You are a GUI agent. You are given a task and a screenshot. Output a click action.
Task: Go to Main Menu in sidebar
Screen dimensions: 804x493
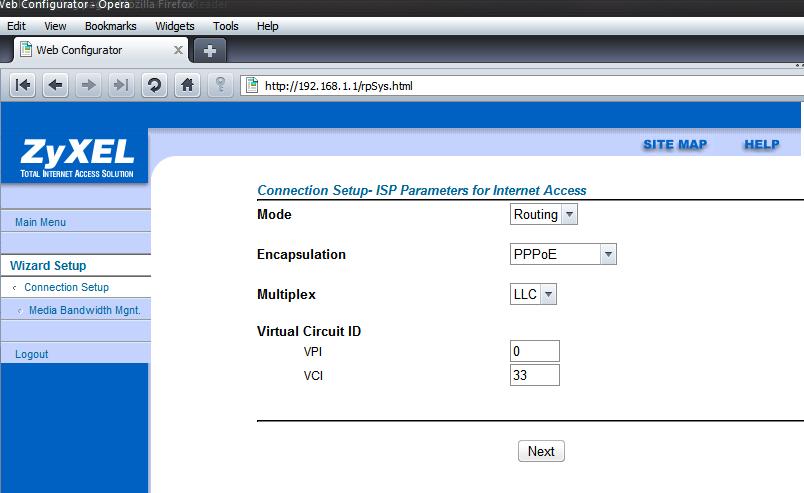tap(41, 222)
